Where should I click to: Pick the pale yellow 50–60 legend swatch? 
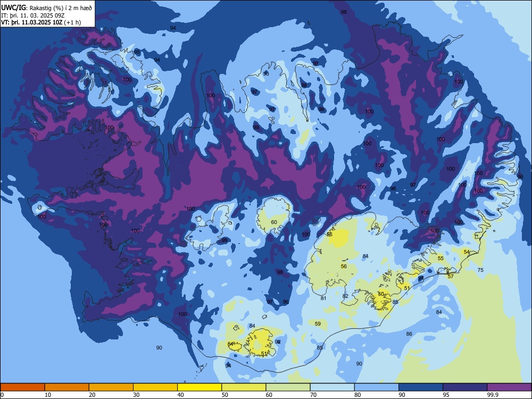pos(244,387)
